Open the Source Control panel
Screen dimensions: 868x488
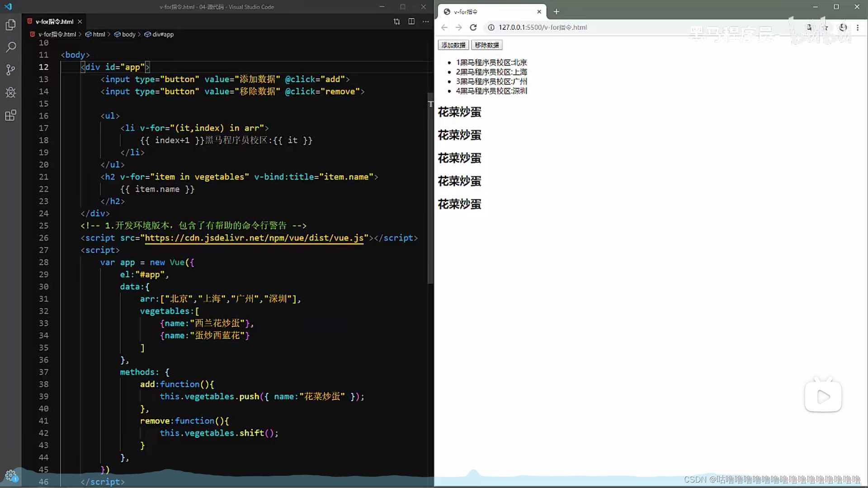(11, 70)
